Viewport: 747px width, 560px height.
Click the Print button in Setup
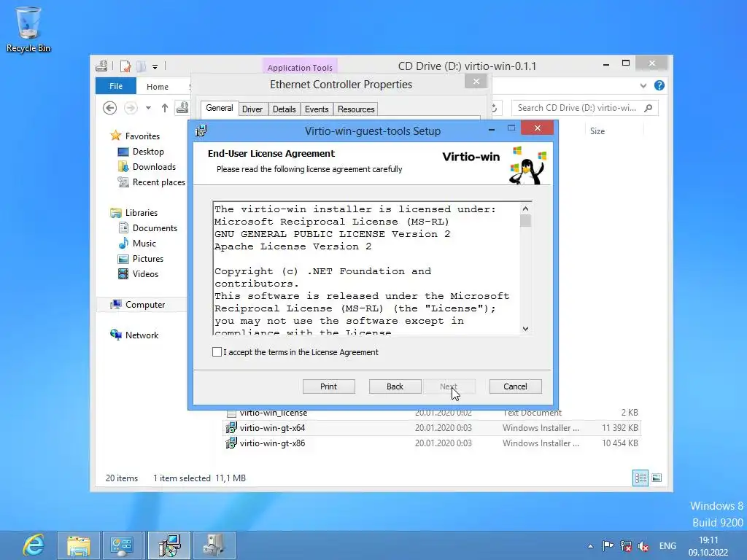click(329, 386)
